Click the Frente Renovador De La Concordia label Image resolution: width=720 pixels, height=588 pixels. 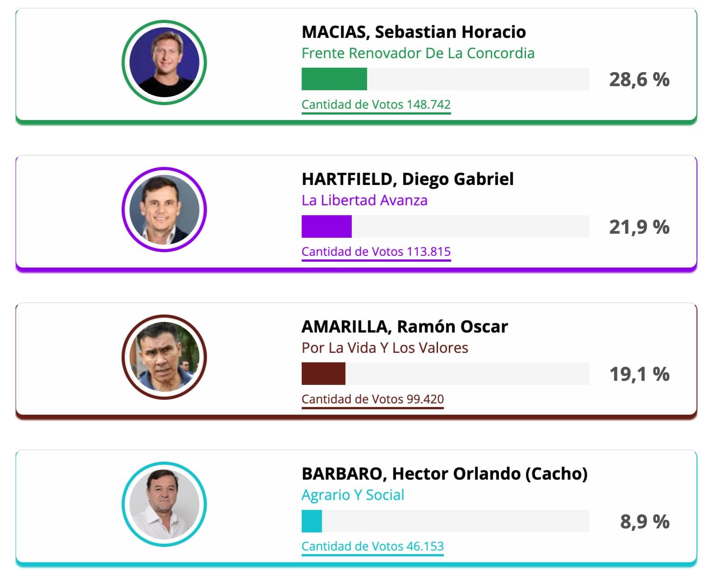418,53
